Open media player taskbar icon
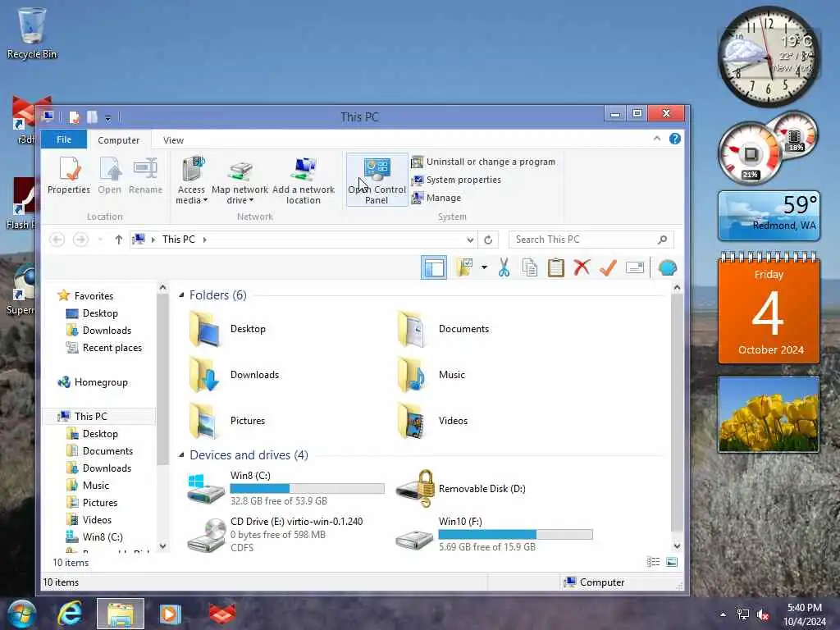The height and width of the screenshot is (630, 840). pyautogui.click(x=170, y=614)
